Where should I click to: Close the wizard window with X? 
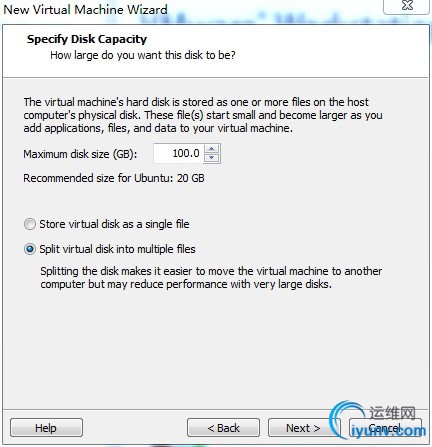pyautogui.click(x=407, y=6)
